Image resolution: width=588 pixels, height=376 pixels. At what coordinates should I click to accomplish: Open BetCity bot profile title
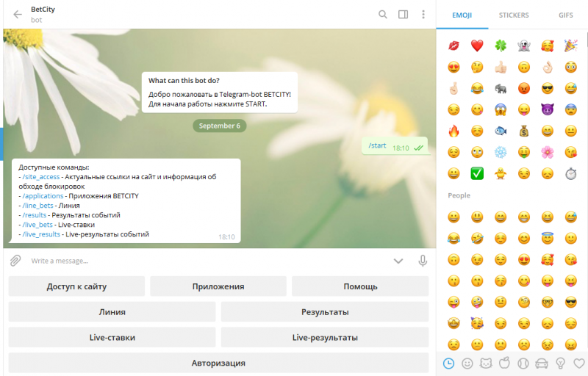pos(43,10)
